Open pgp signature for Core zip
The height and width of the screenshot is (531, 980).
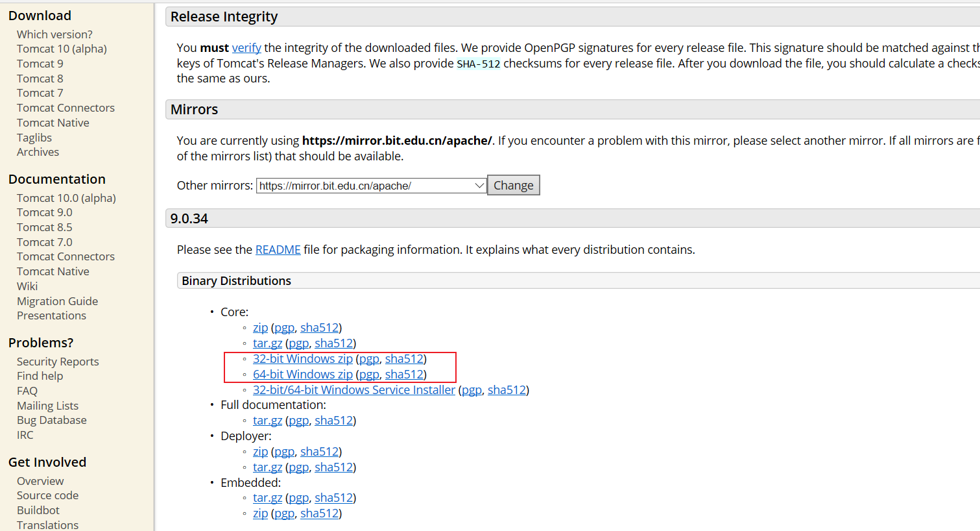(284, 328)
